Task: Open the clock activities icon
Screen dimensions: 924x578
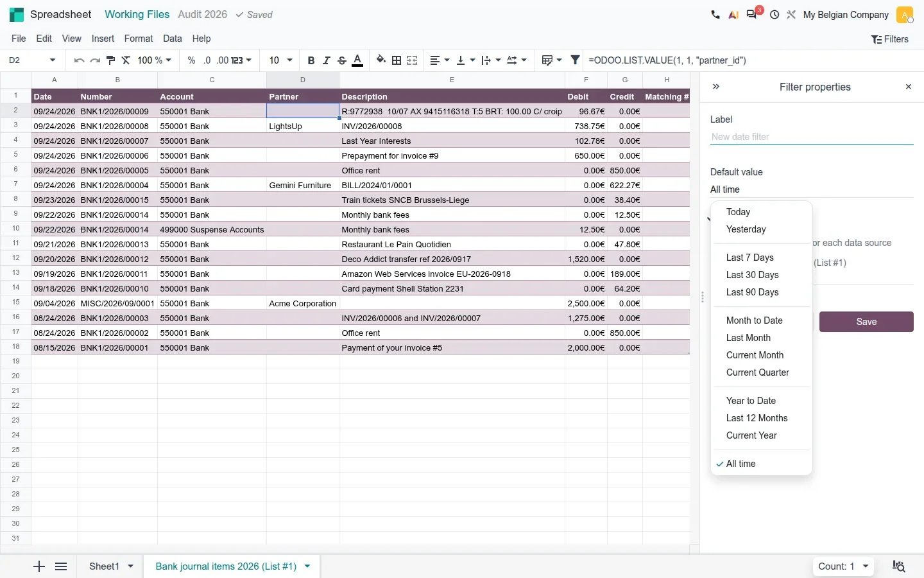Action: pos(774,14)
